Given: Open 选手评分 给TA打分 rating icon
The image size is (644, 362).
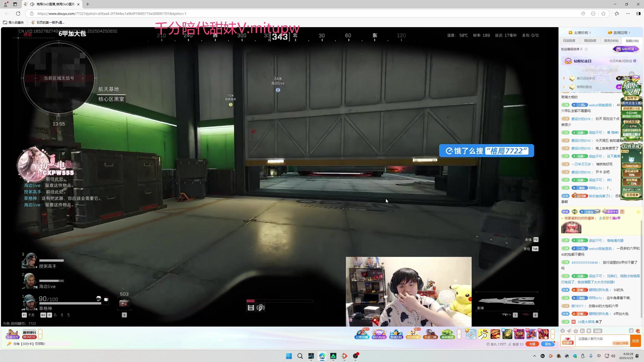Looking at the screenshot, I should [x=29, y=334].
